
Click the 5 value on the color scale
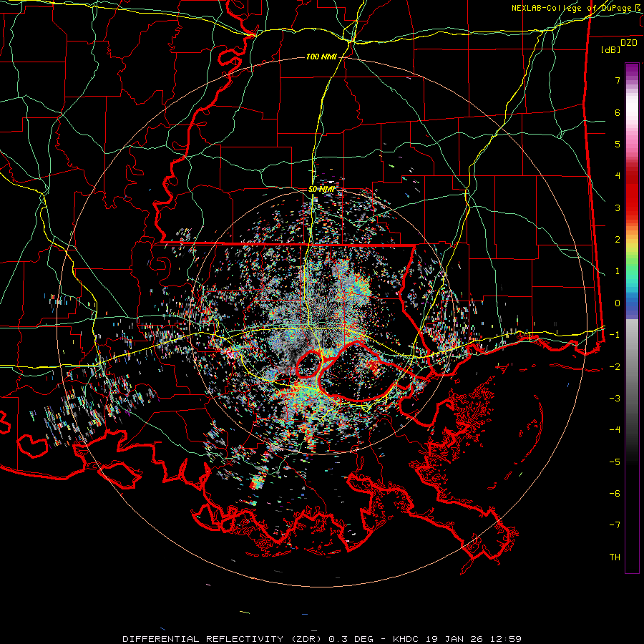coord(618,144)
